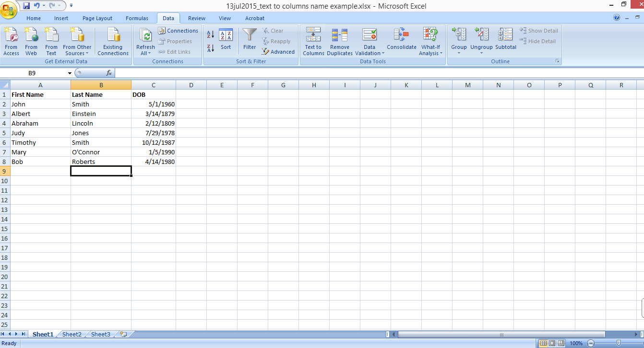Viewport: 644px width, 348px height.
Task: Open the Data Validation dropdown
Action: coord(369,41)
